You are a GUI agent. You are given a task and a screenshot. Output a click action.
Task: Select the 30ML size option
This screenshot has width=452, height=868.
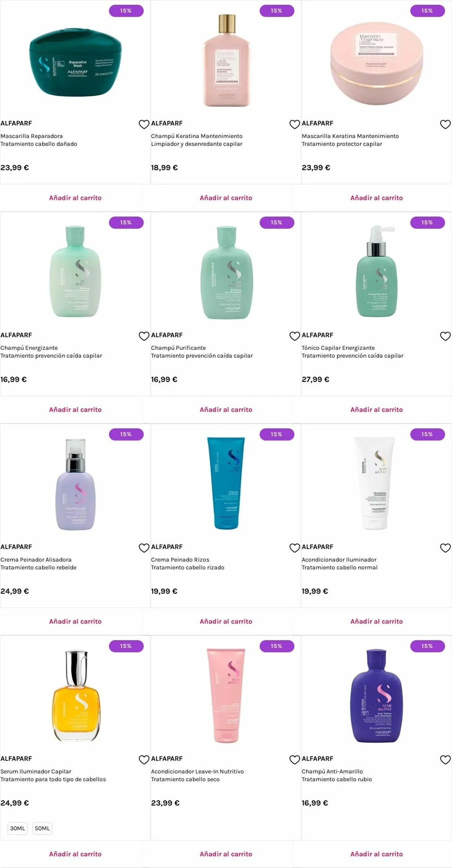(x=17, y=828)
